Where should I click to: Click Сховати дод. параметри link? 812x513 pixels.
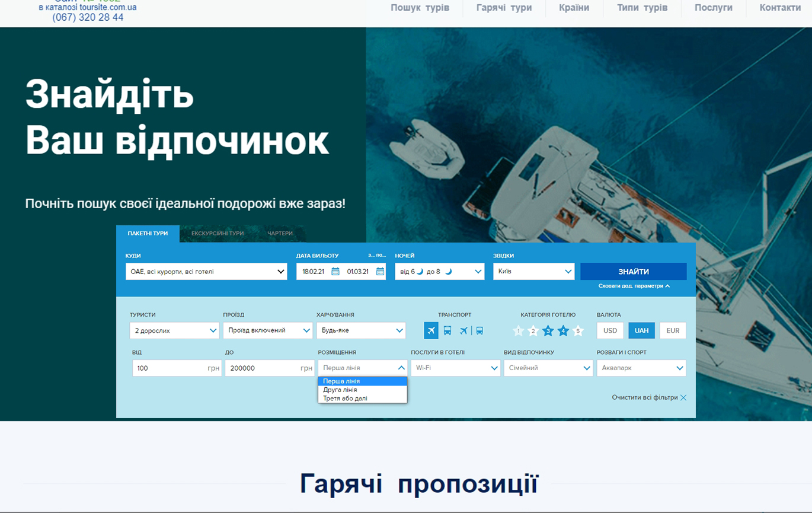click(634, 286)
